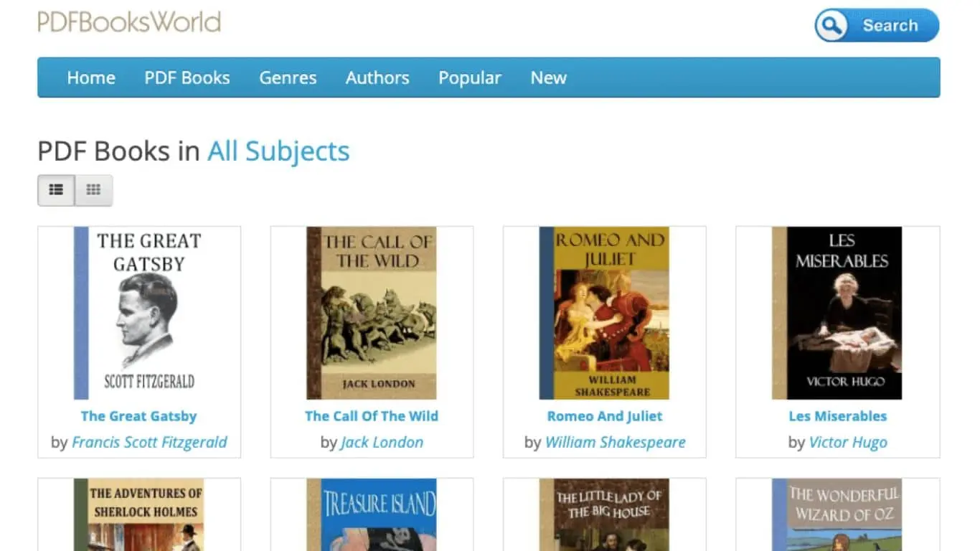Image resolution: width=980 pixels, height=551 pixels.
Task: Switch to grid view layout
Action: 94,189
